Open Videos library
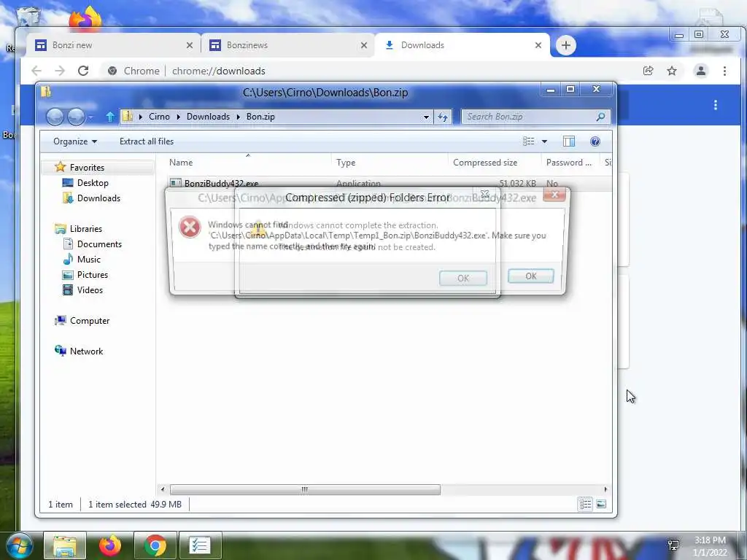 pyautogui.click(x=90, y=290)
